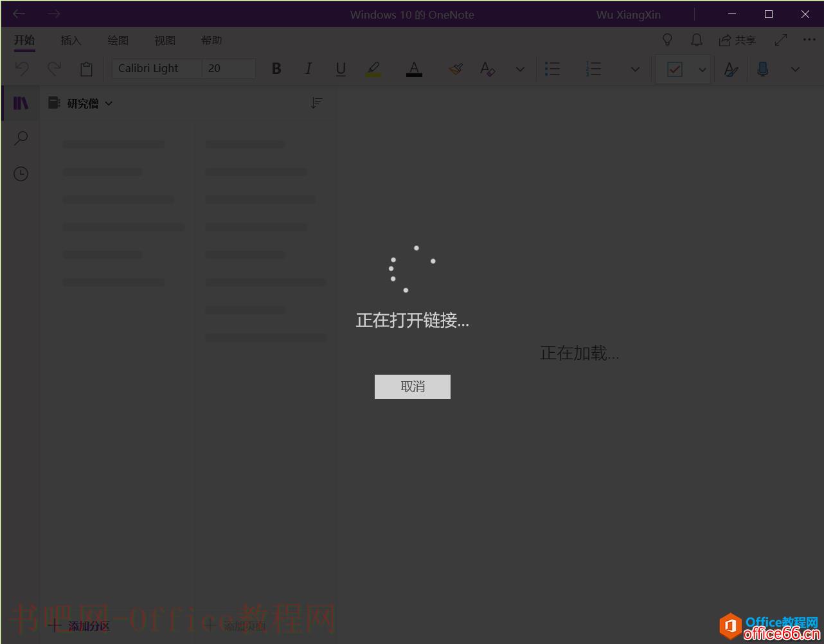This screenshot has height=644, width=824.
Task: Show recent notes clock icon
Action: tap(21, 174)
